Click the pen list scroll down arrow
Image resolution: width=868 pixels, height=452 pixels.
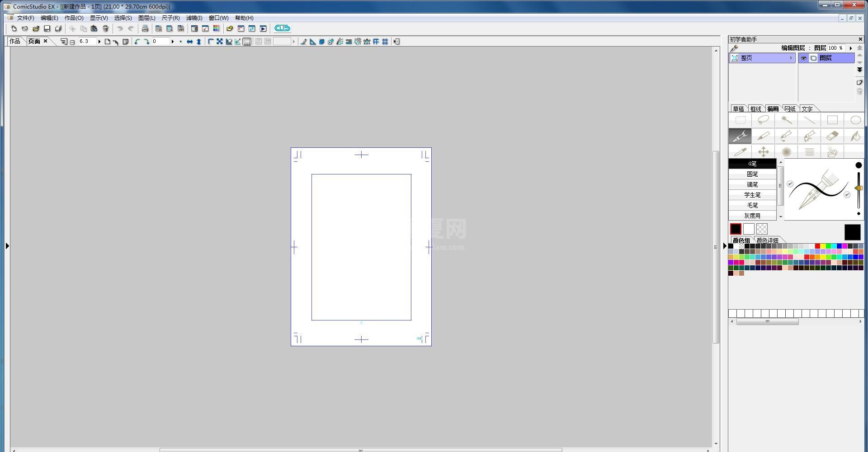[781, 217]
